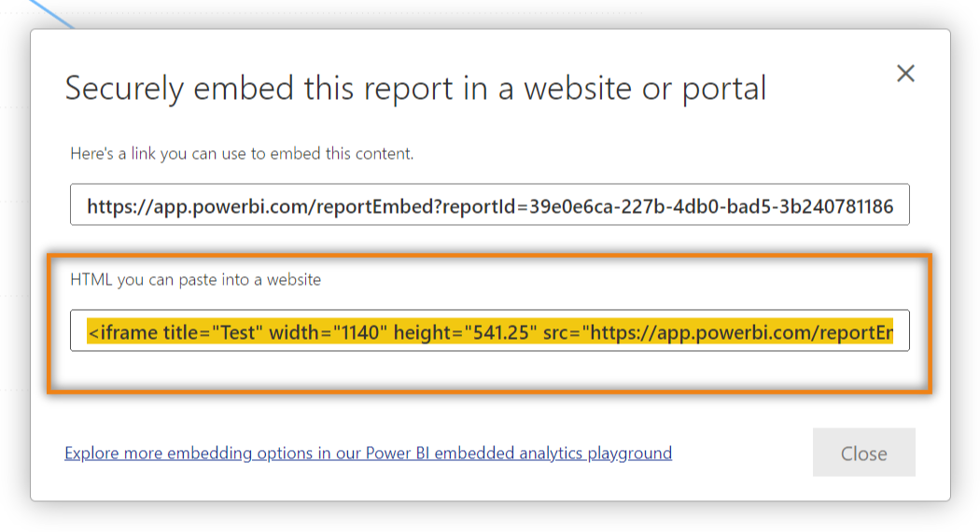Click the gray Close button

(863, 454)
